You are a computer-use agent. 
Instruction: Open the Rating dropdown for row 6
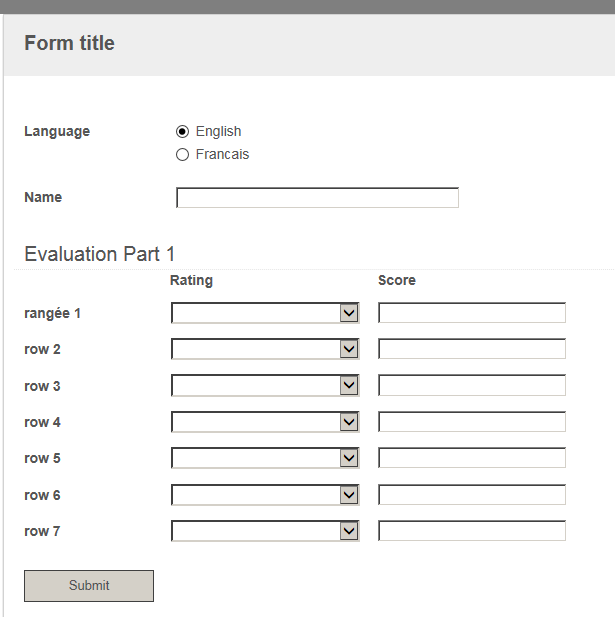(265, 495)
